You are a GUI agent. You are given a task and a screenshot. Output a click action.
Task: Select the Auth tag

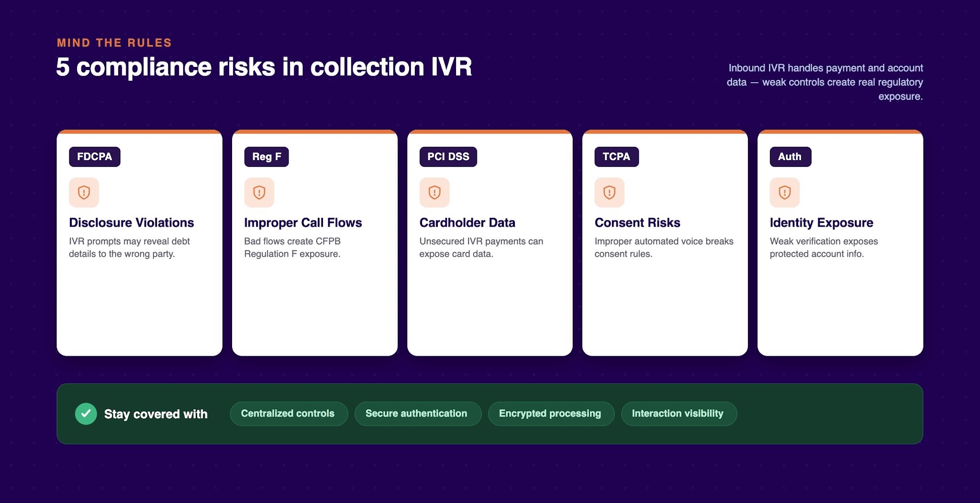click(x=791, y=157)
